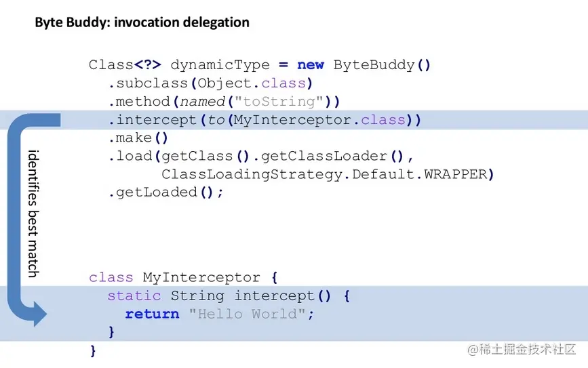Click the 'class MyInterceptor {' declaration
The height and width of the screenshot is (368, 588).
(x=183, y=277)
